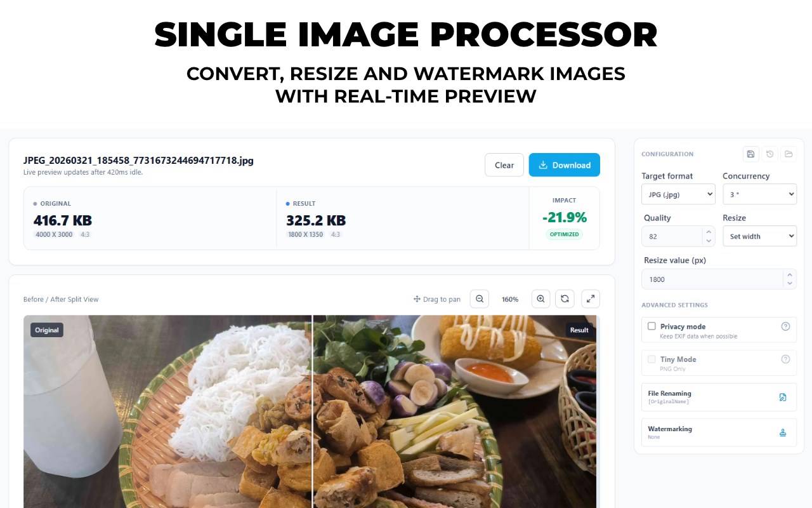Open Watermarking stamp settings
Viewport: 812px width, 508px height.
[x=783, y=433]
